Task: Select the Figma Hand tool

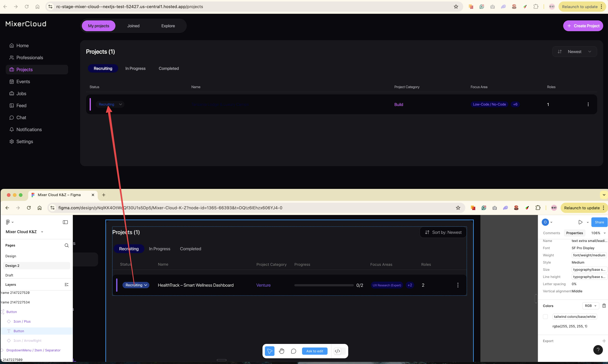Action: (x=282, y=351)
